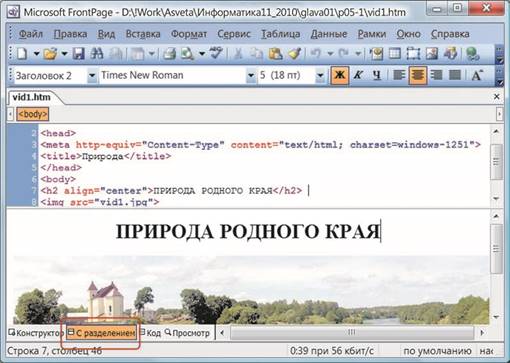Switch to Код view
Screen dimensions: 510x363
point(151,333)
